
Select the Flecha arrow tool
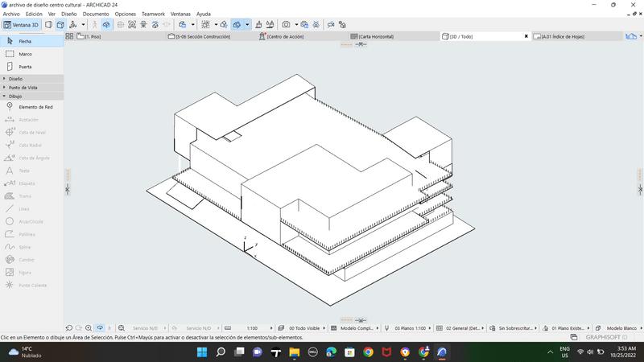pyautogui.click(x=24, y=41)
